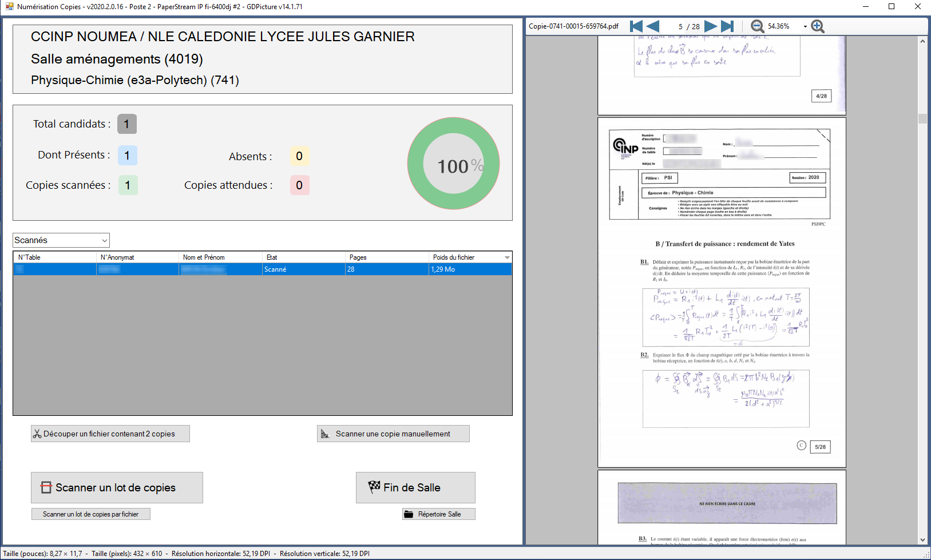Viewport: 931px width, 560px height.
Task: Open the Scannés filter combo box
Action: (61, 240)
